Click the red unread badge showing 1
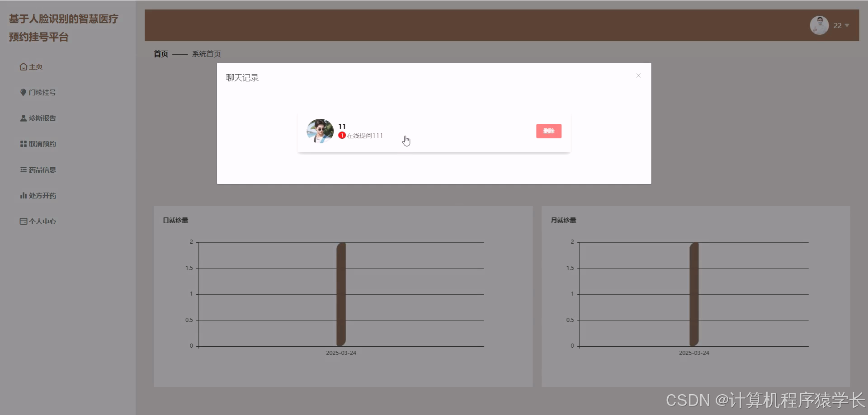This screenshot has height=415, width=868. pyautogui.click(x=342, y=135)
